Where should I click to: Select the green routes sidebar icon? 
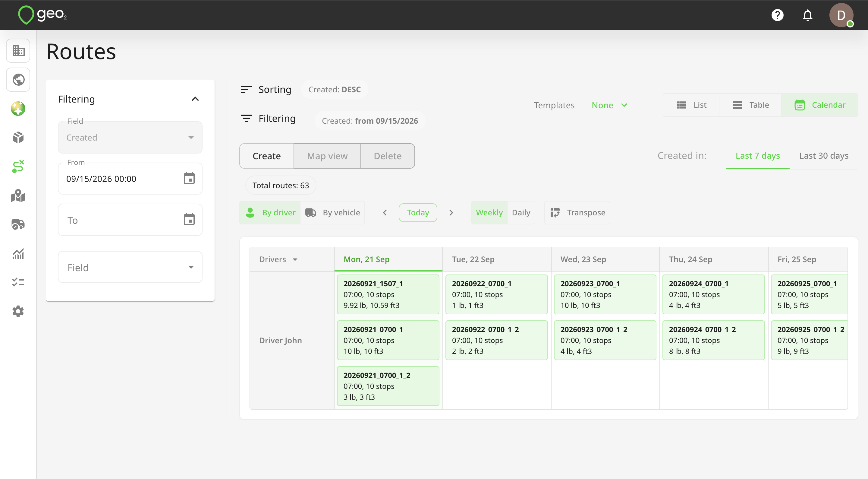(x=18, y=166)
